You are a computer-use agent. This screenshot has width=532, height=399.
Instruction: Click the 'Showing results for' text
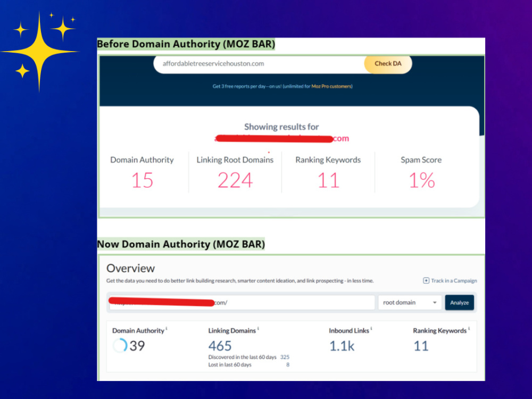(x=281, y=127)
